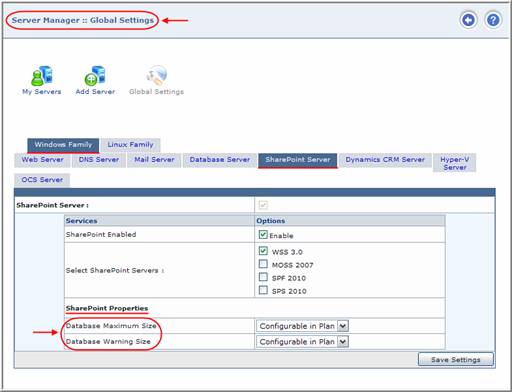Switch to the Hyper-V Server tab
The height and width of the screenshot is (392, 512).
pyautogui.click(x=454, y=163)
